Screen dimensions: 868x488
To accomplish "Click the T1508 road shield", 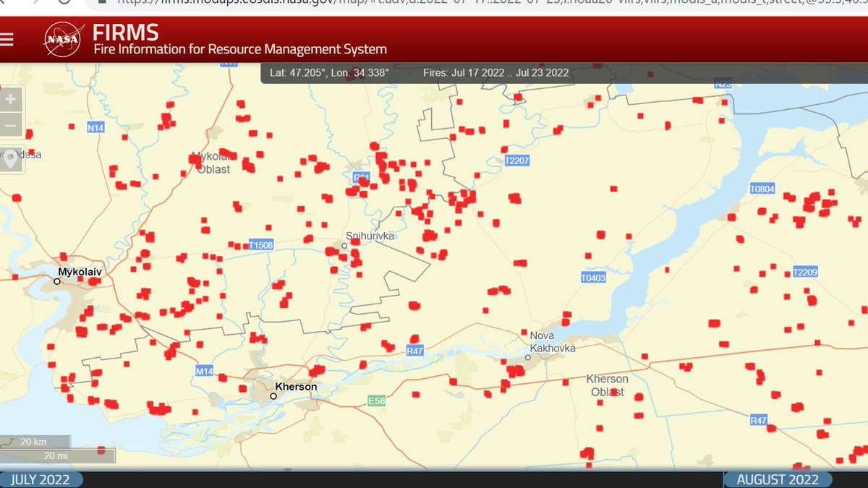I will pyautogui.click(x=261, y=245).
